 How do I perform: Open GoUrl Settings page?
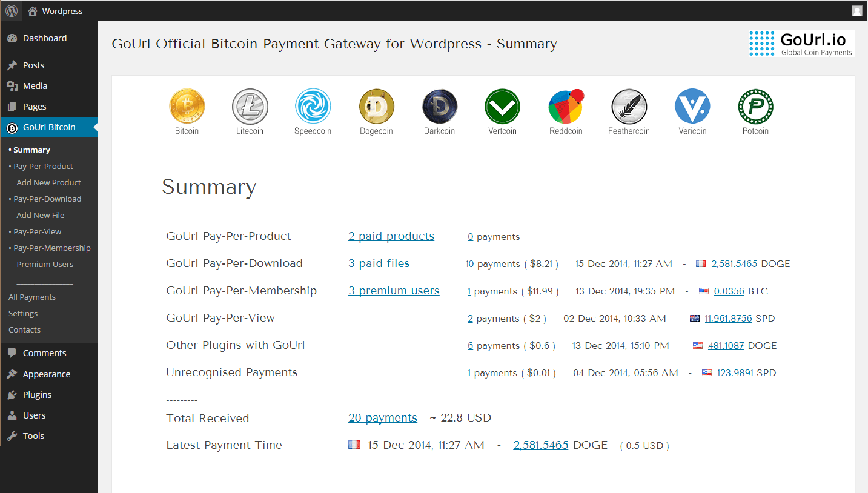click(x=23, y=313)
